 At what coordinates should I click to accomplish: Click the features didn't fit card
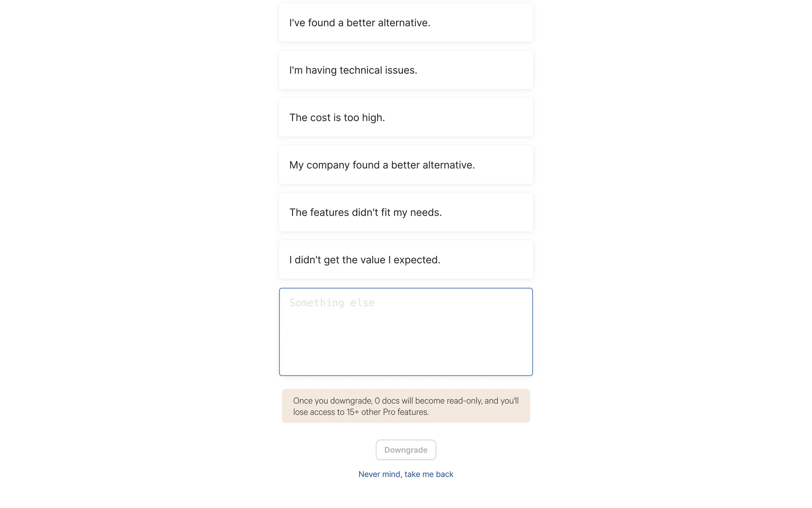pos(406,213)
